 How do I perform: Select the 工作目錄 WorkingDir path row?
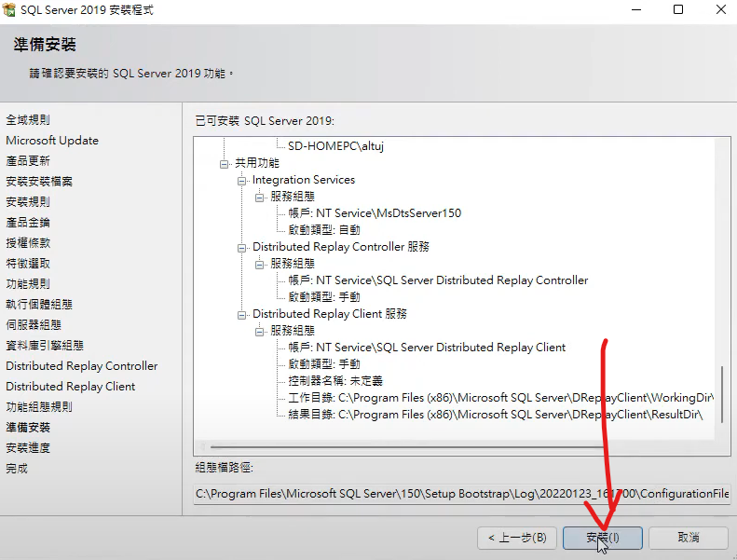pos(500,398)
